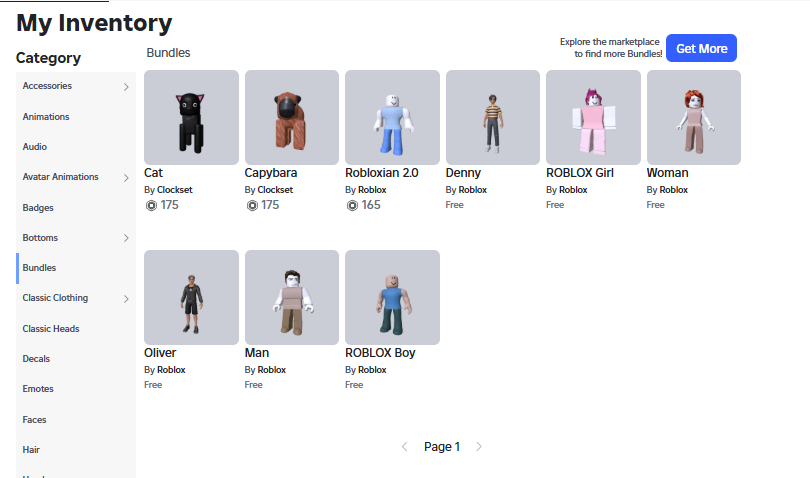Expand the Bottoms category chevron

126,238
